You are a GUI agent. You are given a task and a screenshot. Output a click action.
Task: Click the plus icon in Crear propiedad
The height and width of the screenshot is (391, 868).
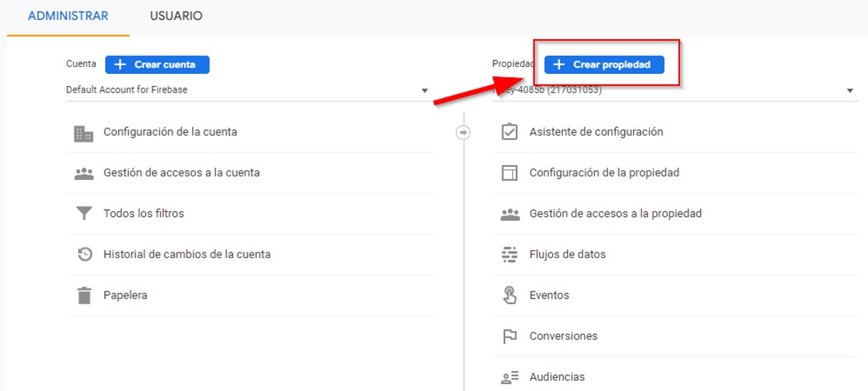[x=559, y=65]
